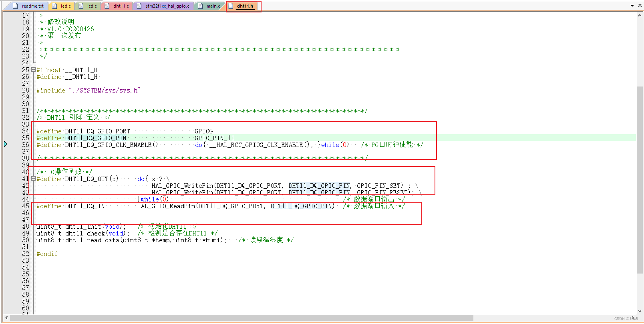The width and height of the screenshot is (644, 324).
Task: Click the version text "V1.0 20200426"
Action: 70,29
